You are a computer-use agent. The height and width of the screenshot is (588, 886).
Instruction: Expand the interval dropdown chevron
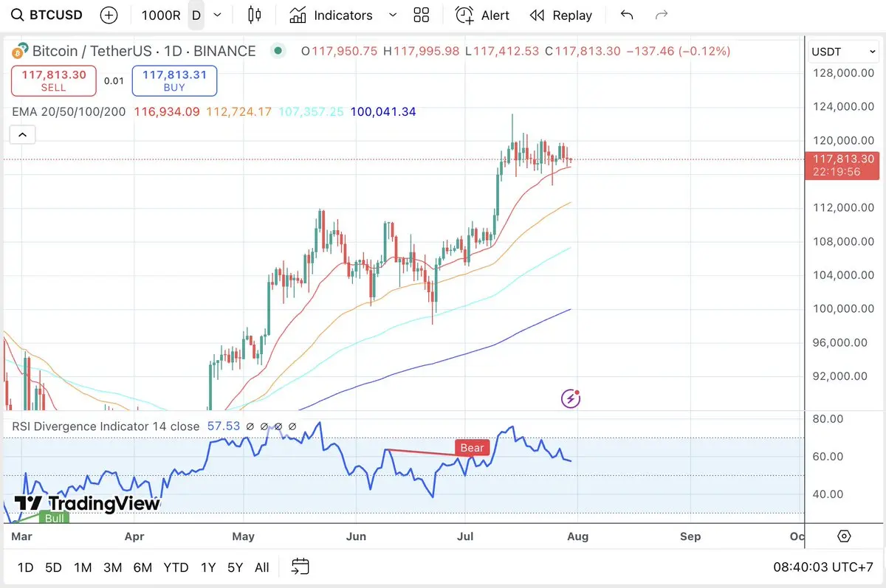point(217,15)
